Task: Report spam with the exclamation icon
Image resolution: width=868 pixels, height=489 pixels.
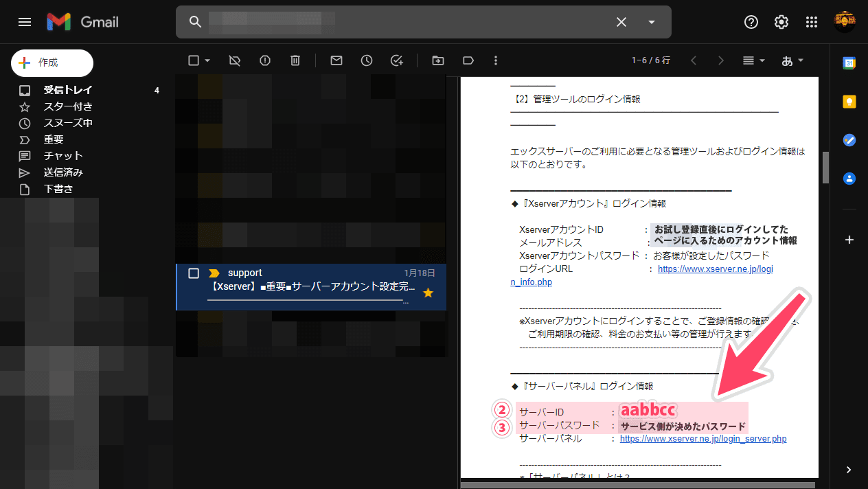Action: pyautogui.click(x=265, y=60)
